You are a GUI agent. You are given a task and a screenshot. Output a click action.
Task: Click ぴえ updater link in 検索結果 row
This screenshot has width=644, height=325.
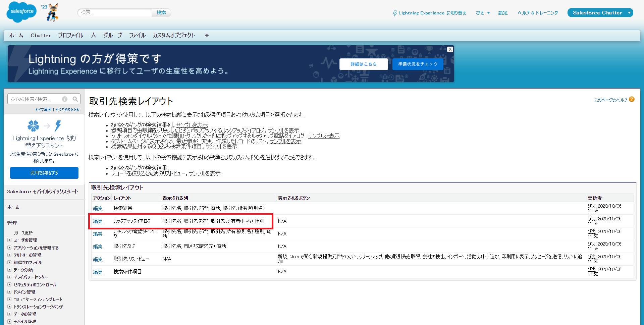click(592, 206)
